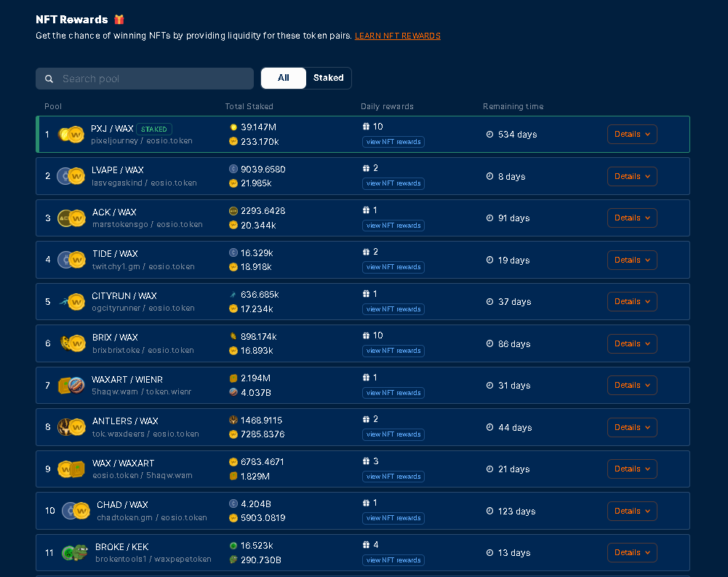The height and width of the screenshot is (577, 728).
Task: Expand Details for the WAX / WAXART pool
Action: 631,469
